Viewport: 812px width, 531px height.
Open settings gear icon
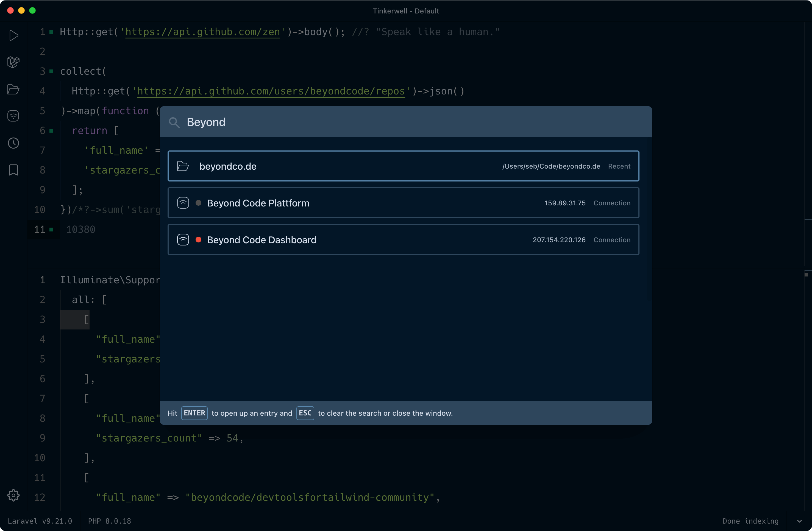(x=13, y=495)
